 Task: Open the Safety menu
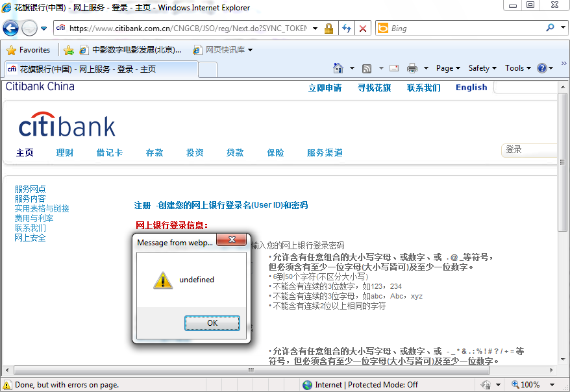click(x=482, y=68)
